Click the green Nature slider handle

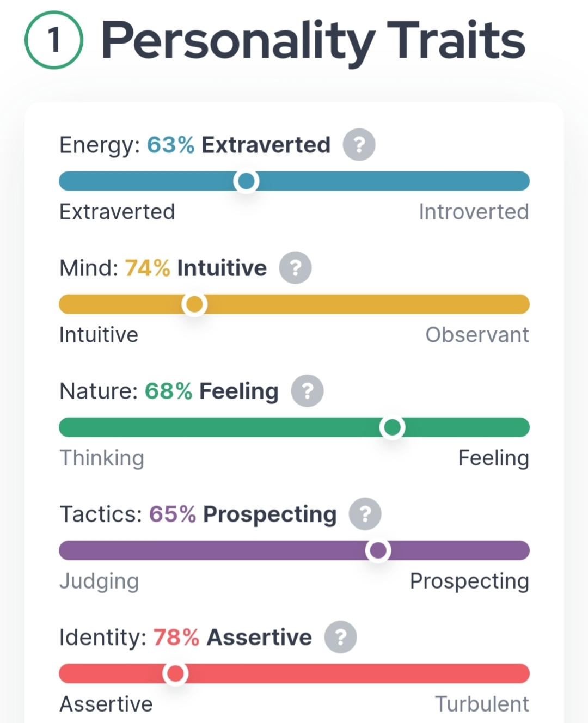[x=392, y=427]
